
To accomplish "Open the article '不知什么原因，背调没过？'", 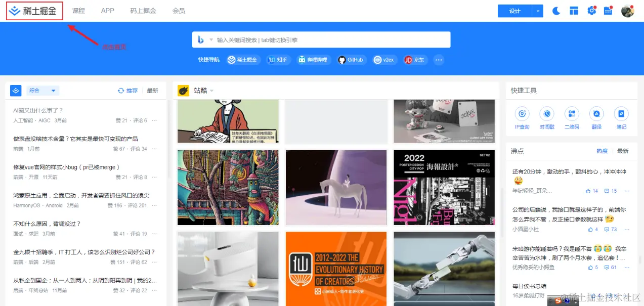I will 47,224.
